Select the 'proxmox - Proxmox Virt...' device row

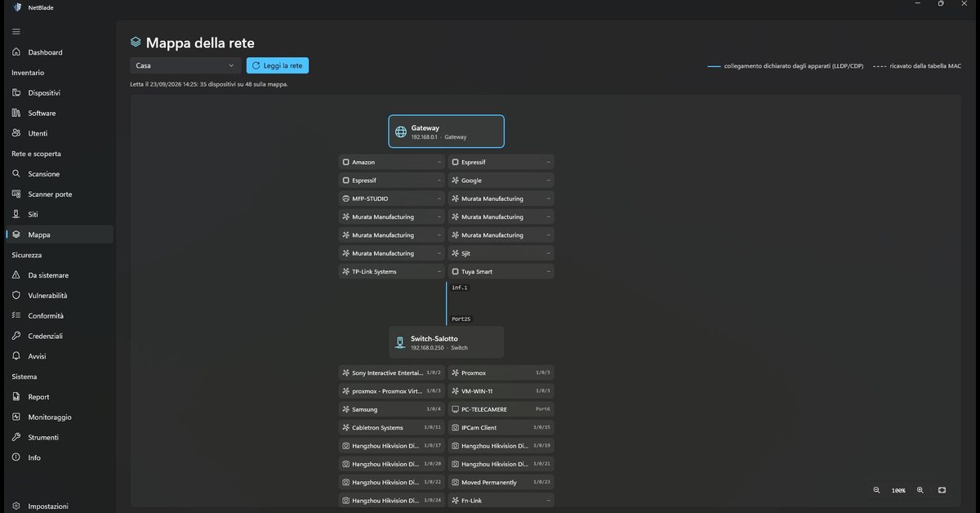point(392,391)
